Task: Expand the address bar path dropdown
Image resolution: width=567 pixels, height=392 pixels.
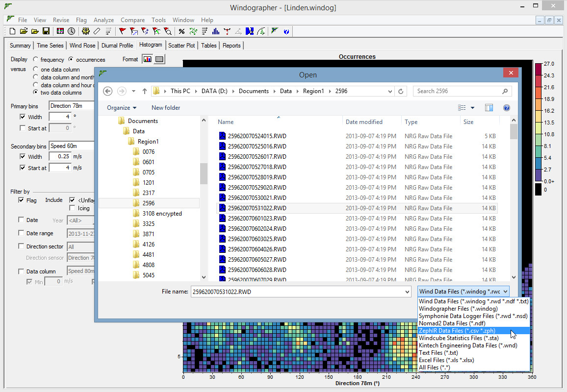Action: point(390,92)
